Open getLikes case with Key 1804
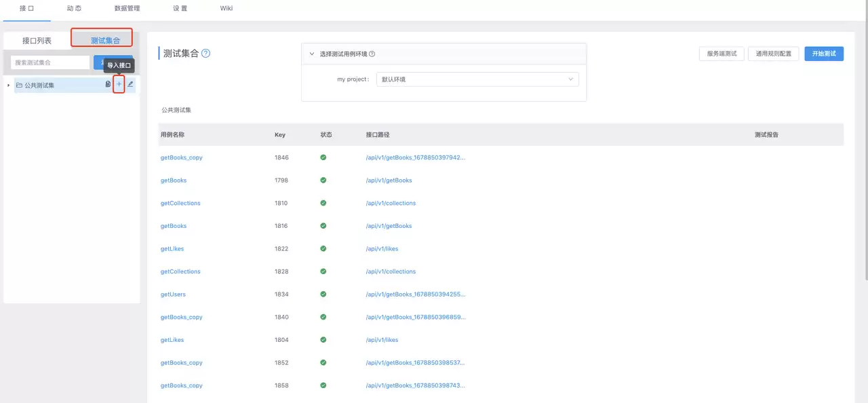The width and height of the screenshot is (868, 403). [172, 340]
